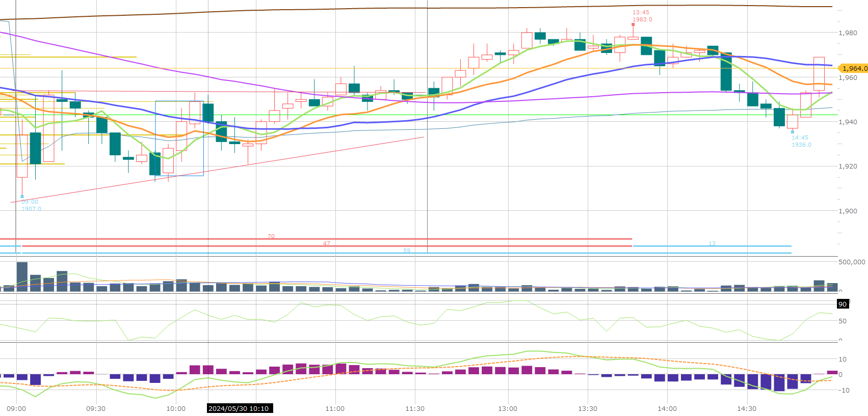Click the 500,000 volume axis label
Screen dimensions: 868x416
tap(851, 262)
